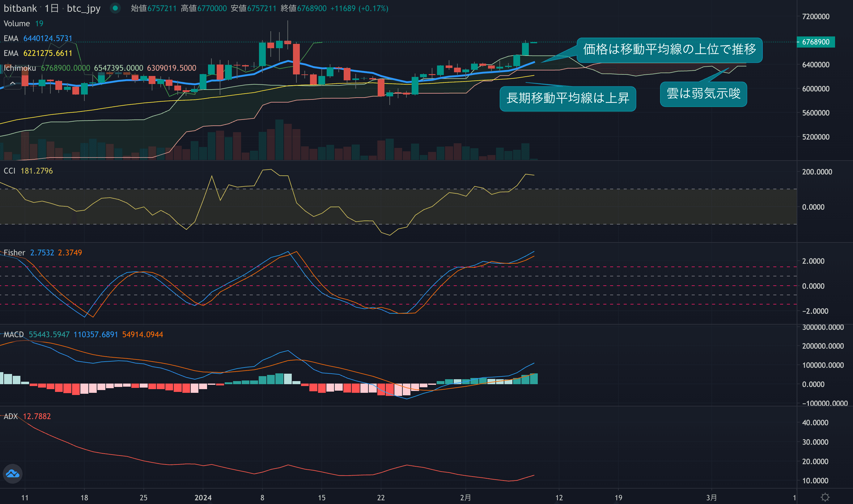This screenshot has width=853, height=504.
Task: Click the TradingView logo icon
Action: [13, 473]
